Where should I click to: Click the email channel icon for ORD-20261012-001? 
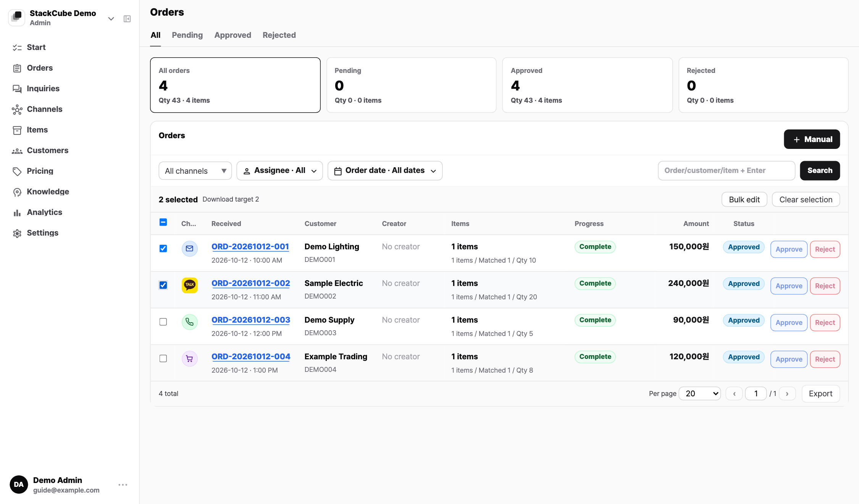[189, 249]
